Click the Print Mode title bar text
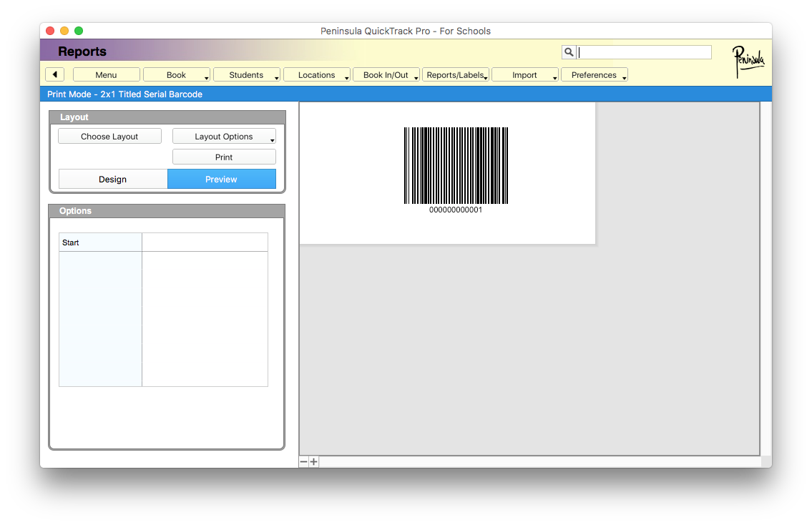812x525 pixels. (x=124, y=94)
